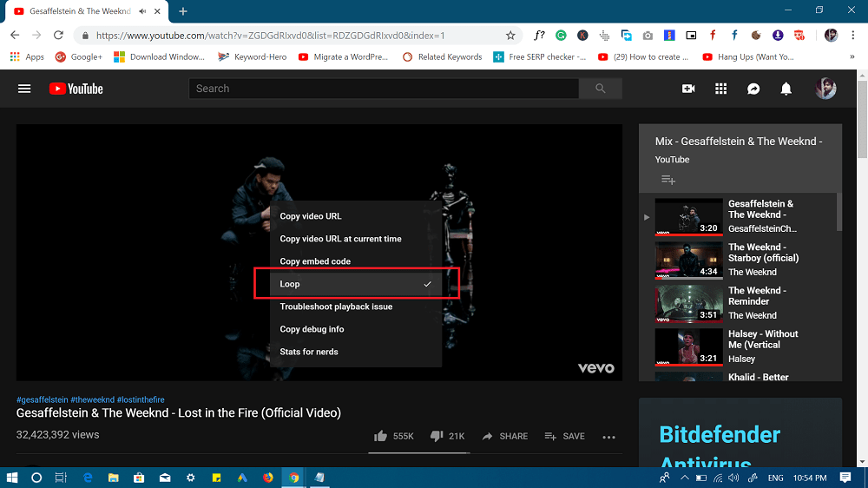Screen dimensions: 868x488
Task: Open Chrome three-dot menu
Action: (x=853, y=36)
